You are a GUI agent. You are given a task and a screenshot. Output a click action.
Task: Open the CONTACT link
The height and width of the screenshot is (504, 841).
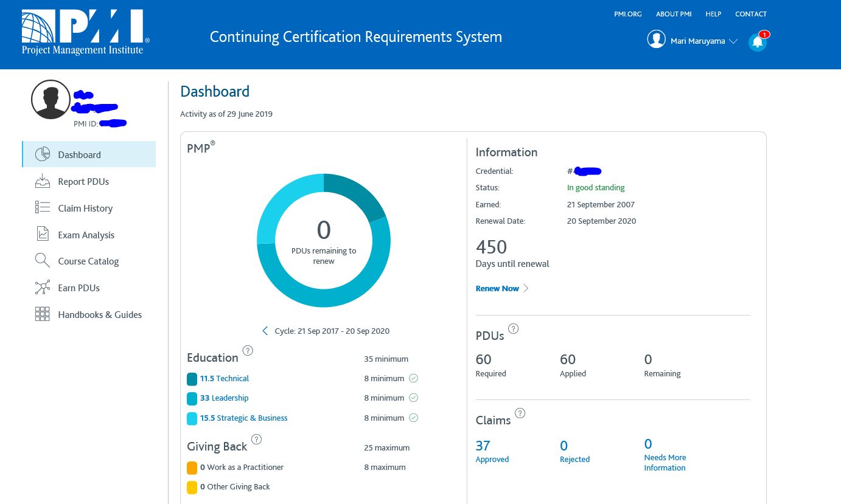(751, 14)
